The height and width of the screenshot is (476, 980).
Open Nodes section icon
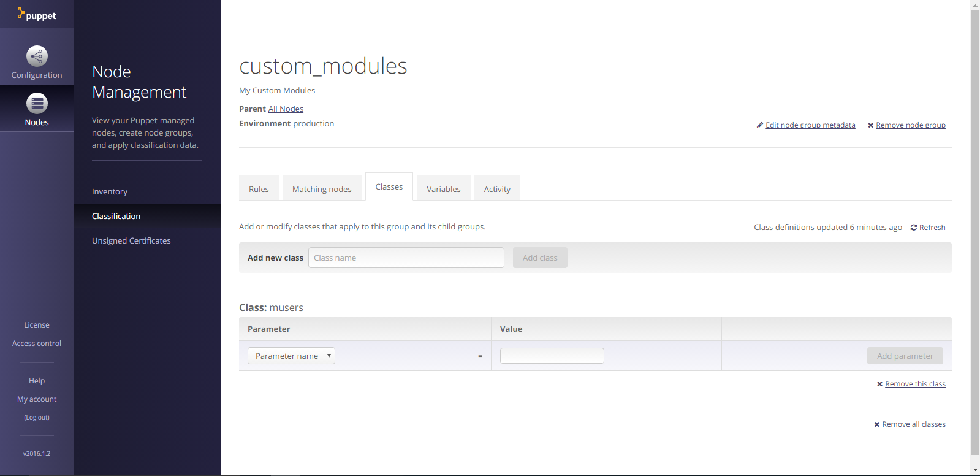coord(37,103)
